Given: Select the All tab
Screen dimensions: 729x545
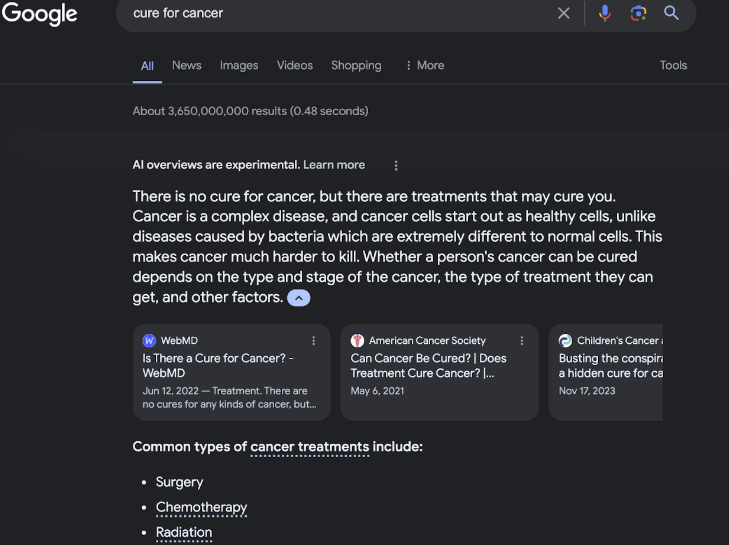Looking at the screenshot, I should click(147, 66).
